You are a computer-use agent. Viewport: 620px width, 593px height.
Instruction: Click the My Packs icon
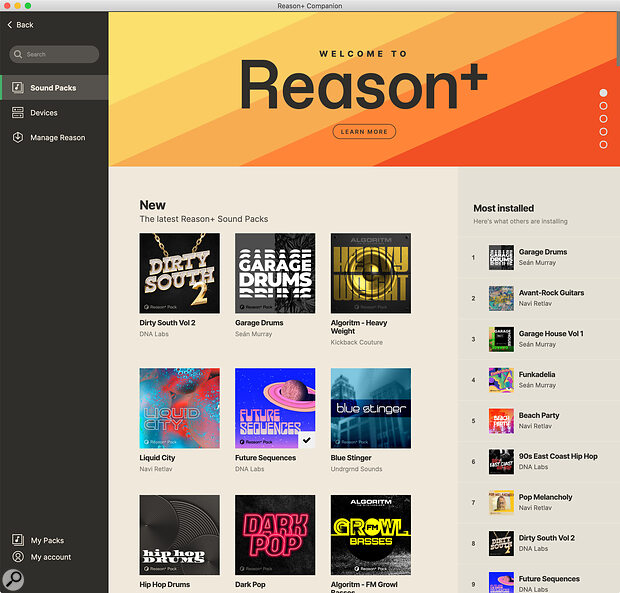tap(18, 540)
